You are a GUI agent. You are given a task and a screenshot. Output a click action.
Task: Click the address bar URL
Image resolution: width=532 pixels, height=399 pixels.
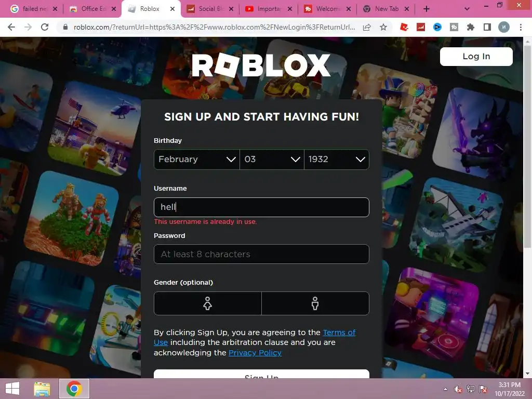pos(215,27)
